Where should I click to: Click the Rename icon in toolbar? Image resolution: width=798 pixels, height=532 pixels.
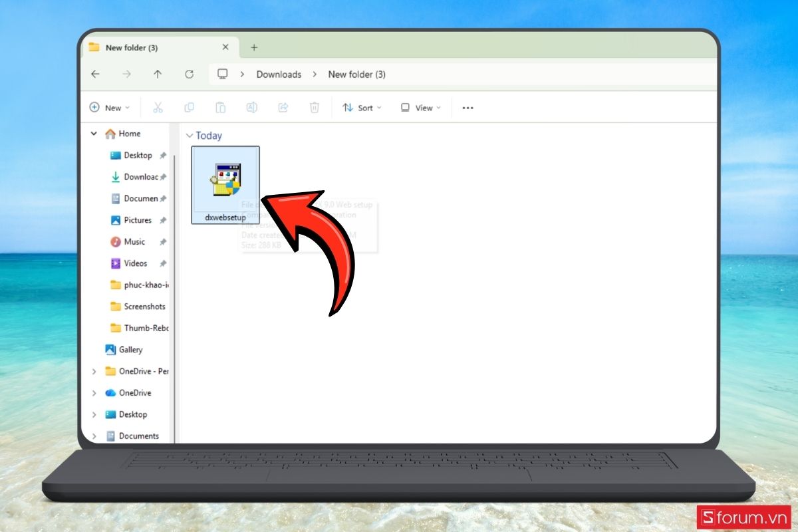251,108
